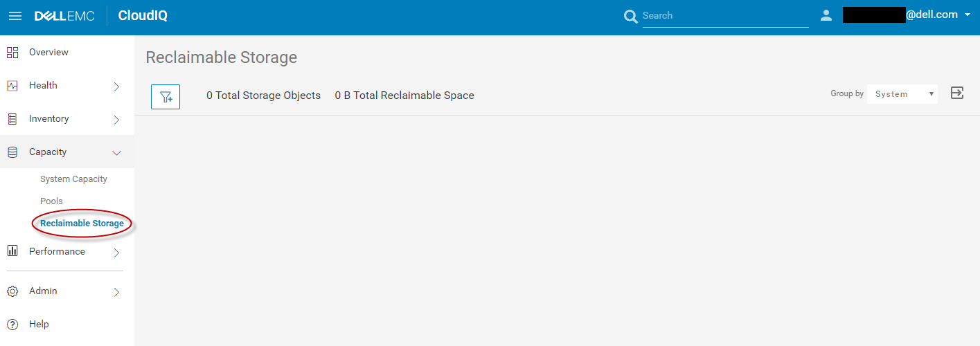Click the Capacity database icon

(12, 152)
